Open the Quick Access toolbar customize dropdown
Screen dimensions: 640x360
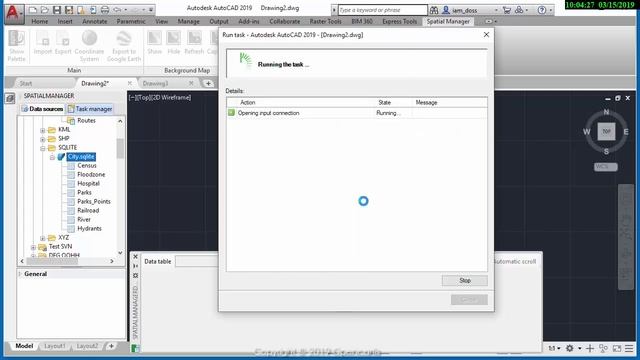point(151,10)
